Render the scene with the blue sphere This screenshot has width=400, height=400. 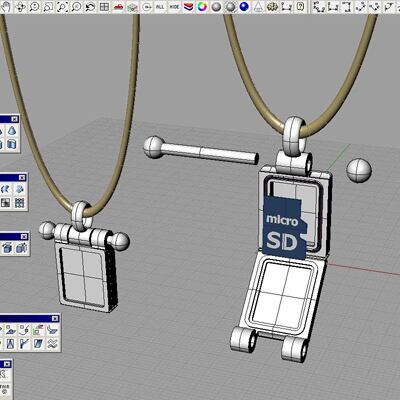(244, 6)
